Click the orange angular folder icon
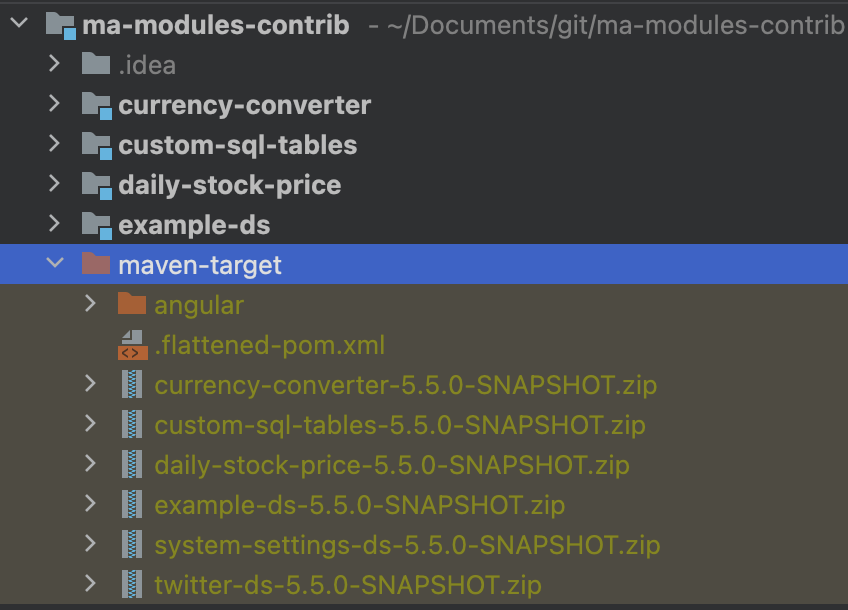Screen dimensions: 848x610 [132, 304]
